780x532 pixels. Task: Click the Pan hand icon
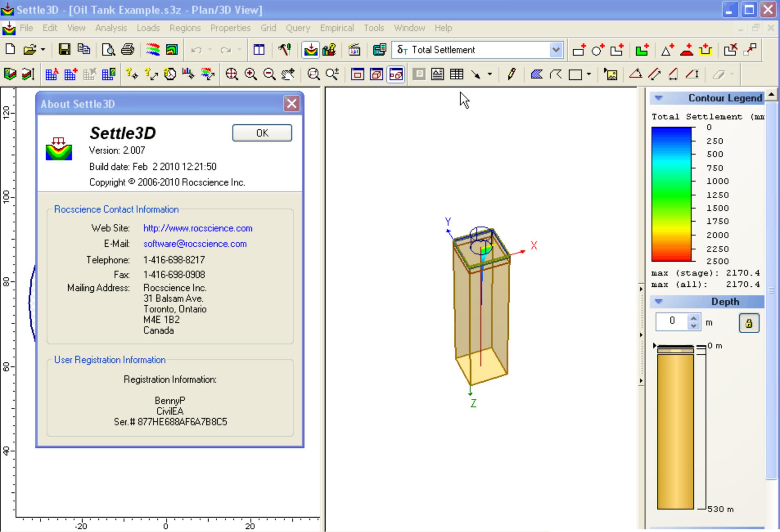288,74
